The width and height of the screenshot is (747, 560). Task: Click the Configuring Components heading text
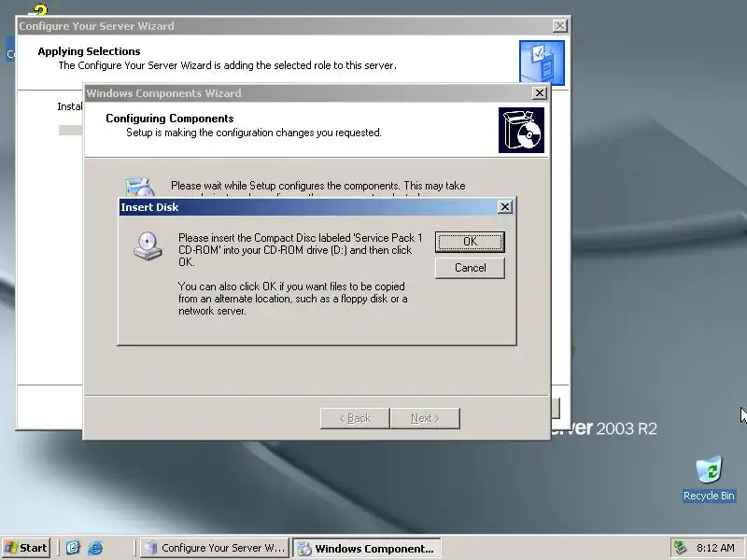(x=170, y=119)
